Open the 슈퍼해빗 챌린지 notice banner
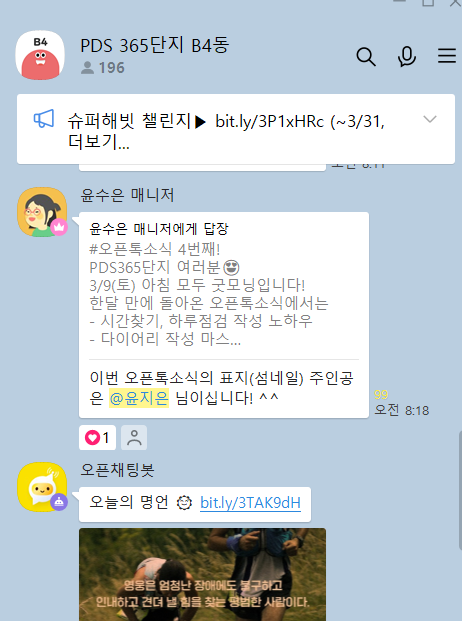Screen dimensions: 462x621 [236, 129]
